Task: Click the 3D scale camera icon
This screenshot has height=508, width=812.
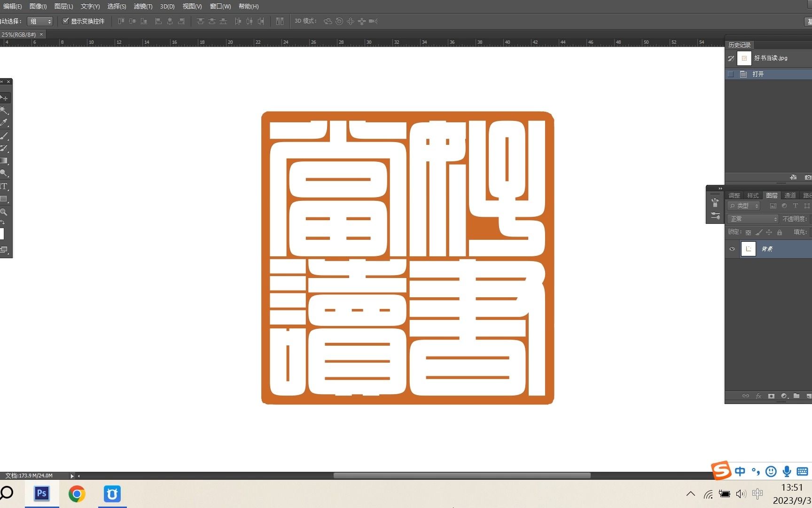Action: (x=373, y=21)
